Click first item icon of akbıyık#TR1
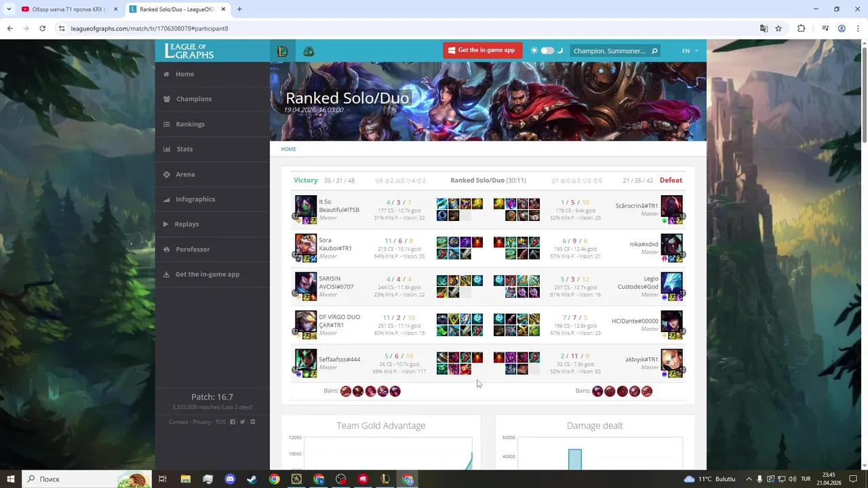Screen dimensions: 868x488 pyautogui.click(x=499, y=357)
